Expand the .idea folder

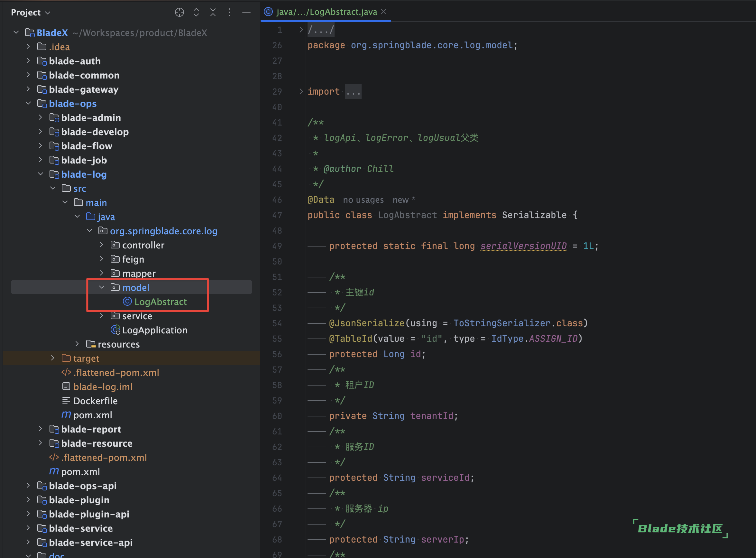[28, 47]
